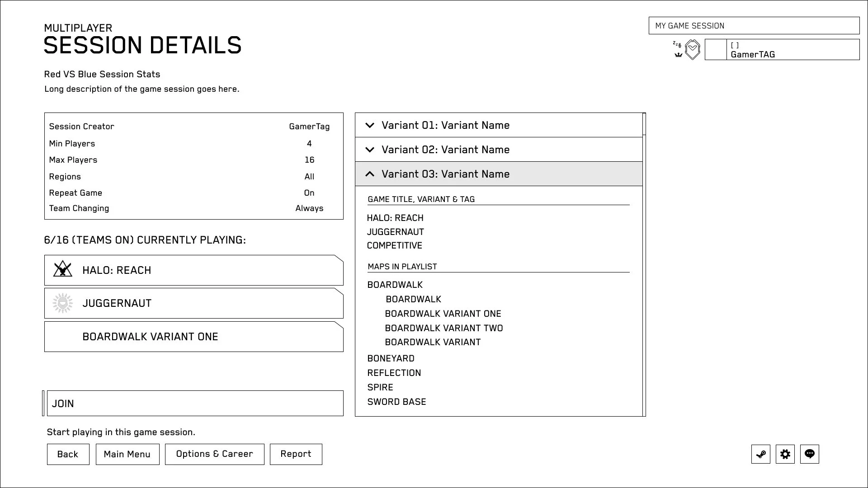
Task: Click the player shield emblem icon
Action: pyautogui.click(x=693, y=50)
